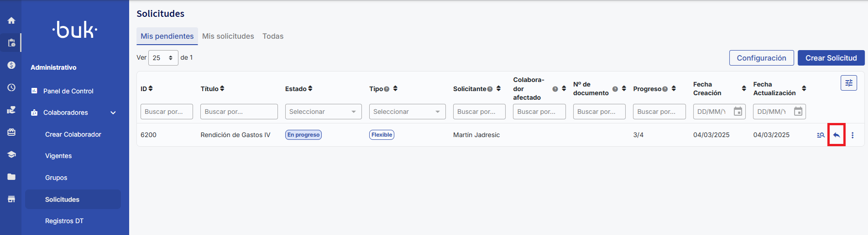
Task: Switch to the Todas tab
Action: tap(273, 36)
